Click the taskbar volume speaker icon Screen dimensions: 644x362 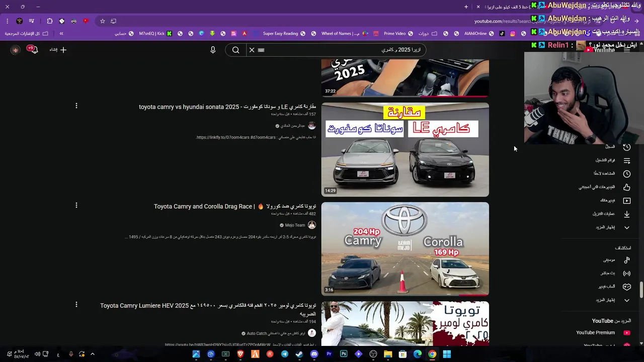[37, 354]
